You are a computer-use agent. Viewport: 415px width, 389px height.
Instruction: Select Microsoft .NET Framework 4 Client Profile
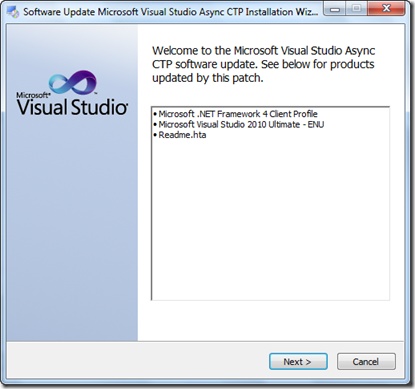[238, 114]
